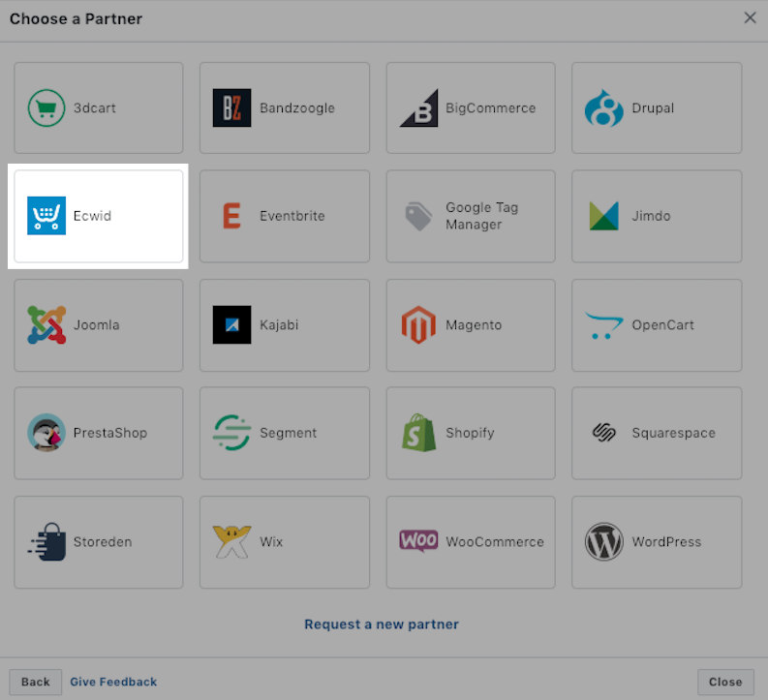This screenshot has width=768, height=700.
Task: Click the Request a new partner link
Action: tap(382, 624)
